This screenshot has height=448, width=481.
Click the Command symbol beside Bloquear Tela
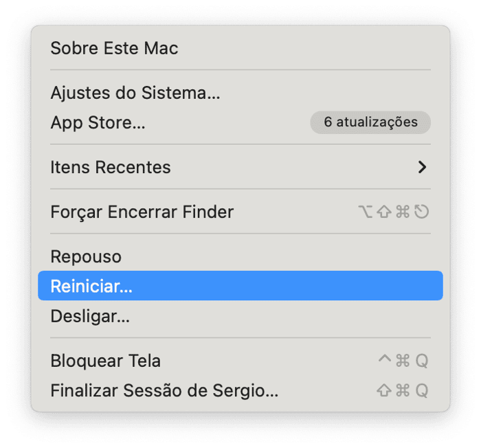(x=403, y=361)
